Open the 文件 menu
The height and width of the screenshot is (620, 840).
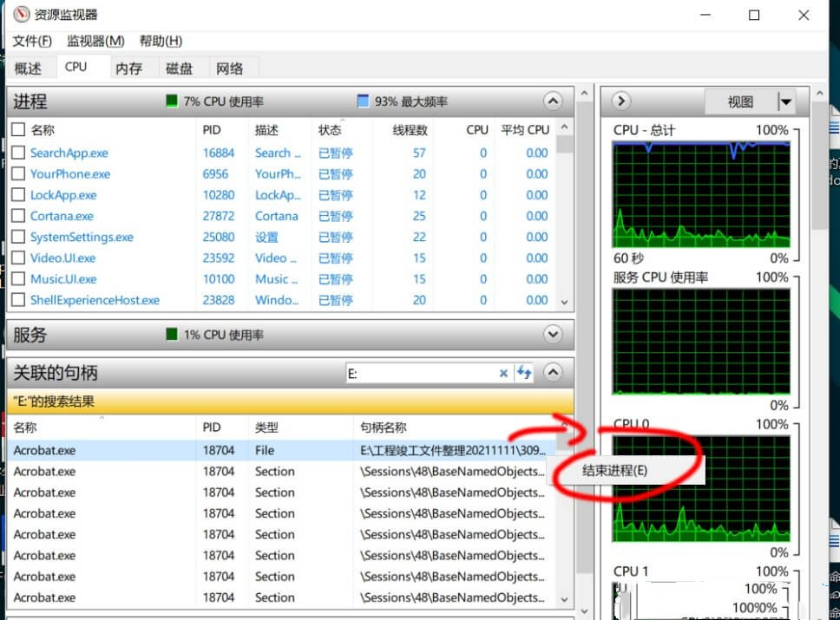click(29, 41)
